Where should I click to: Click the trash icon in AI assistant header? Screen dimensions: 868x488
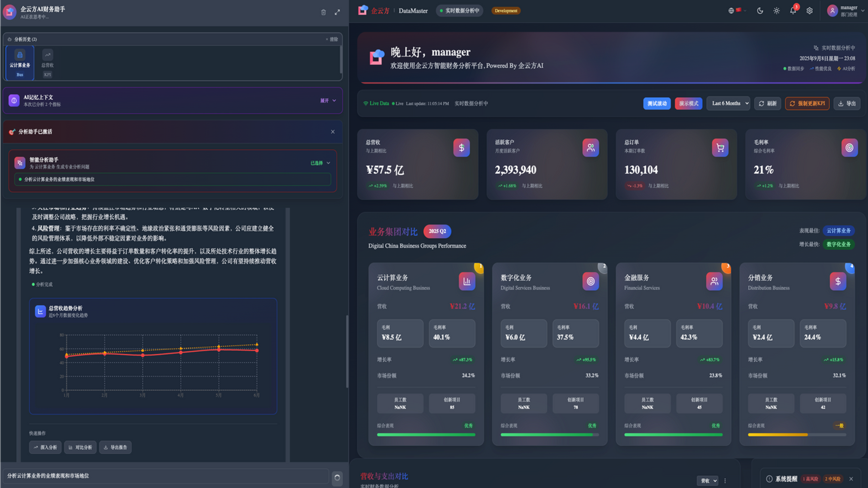pyautogui.click(x=323, y=12)
